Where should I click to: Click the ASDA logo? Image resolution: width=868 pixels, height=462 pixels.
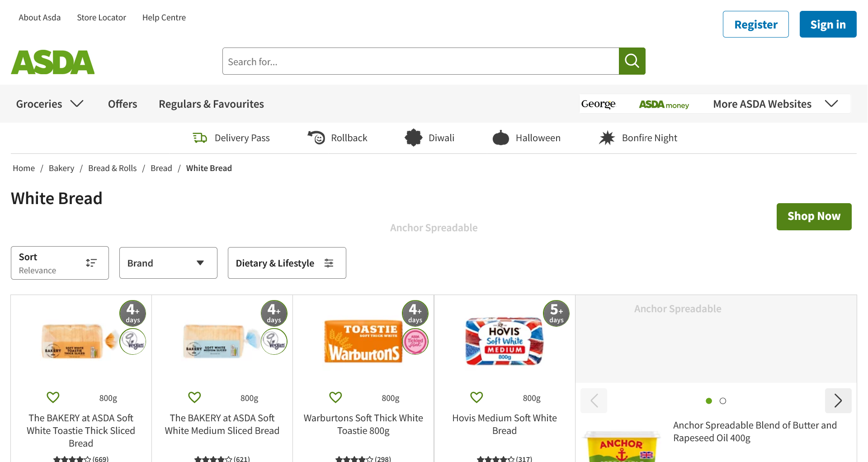(53, 62)
